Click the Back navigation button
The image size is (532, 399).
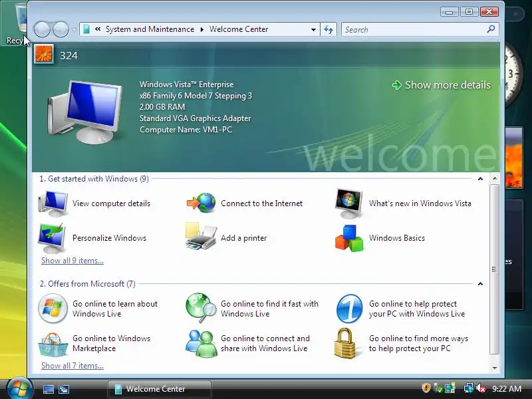42,29
